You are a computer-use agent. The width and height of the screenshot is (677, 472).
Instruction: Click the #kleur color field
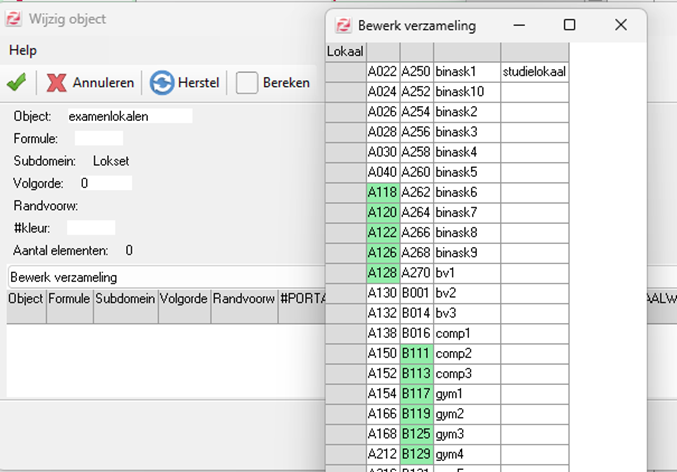90,228
